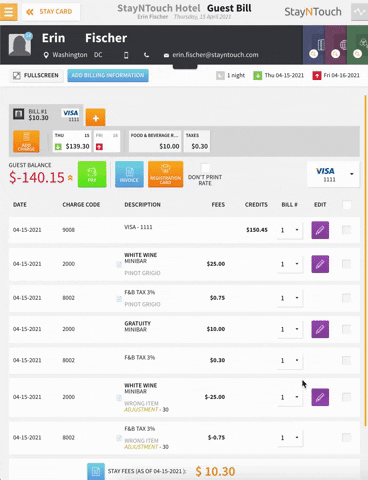Viewport: 368px width, 480px height.
Task: Click the orange Registration Card icon
Action: point(166,174)
